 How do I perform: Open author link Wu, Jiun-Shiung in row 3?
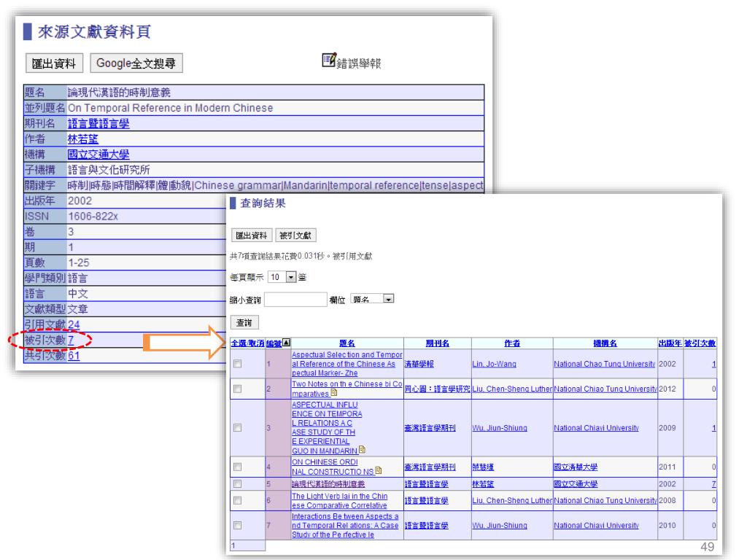(500, 428)
